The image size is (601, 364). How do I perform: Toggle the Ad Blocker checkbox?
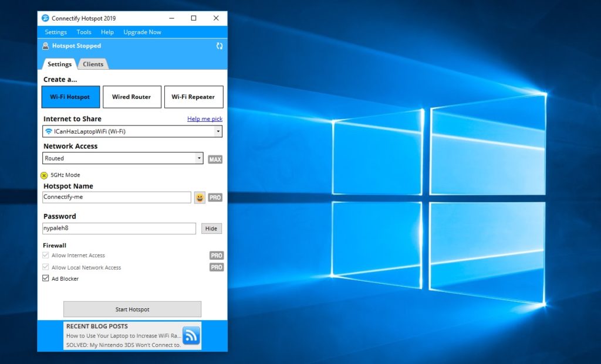pyautogui.click(x=46, y=279)
